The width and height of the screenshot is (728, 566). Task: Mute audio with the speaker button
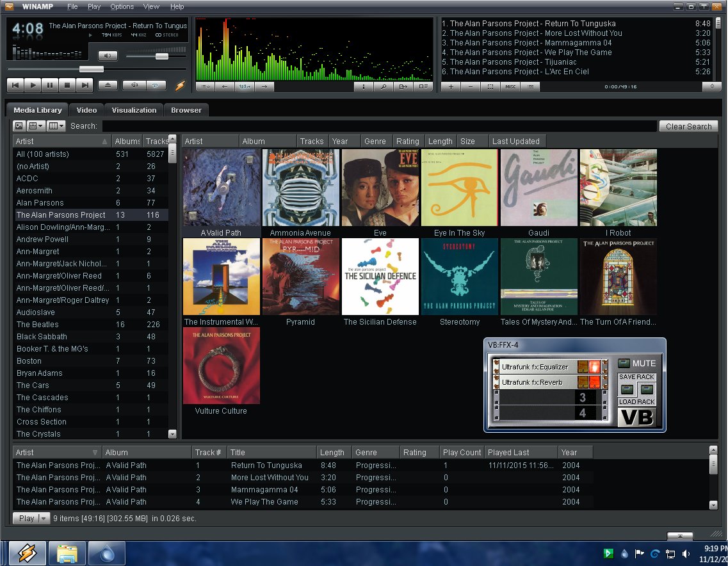click(108, 56)
